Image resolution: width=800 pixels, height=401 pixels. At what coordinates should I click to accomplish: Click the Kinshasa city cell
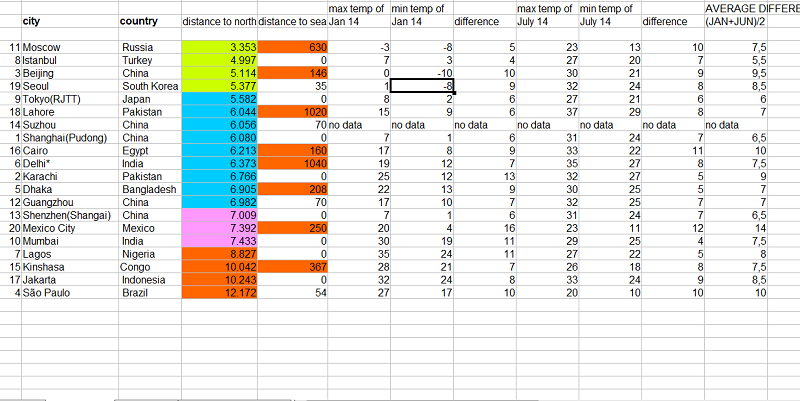pos(70,267)
